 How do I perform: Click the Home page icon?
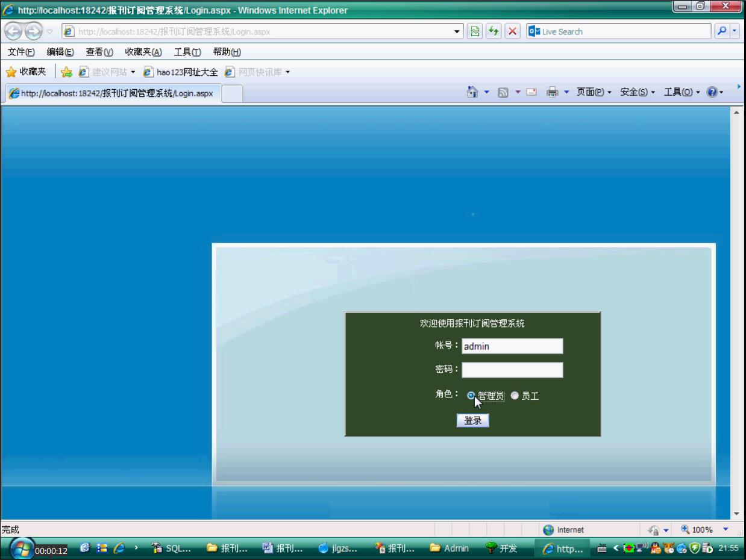point(473,92)
